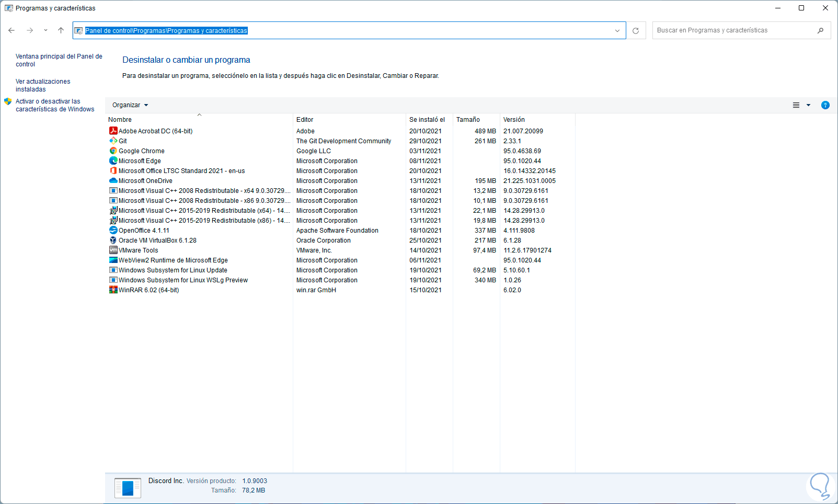Open Activar o desactivar las características de Windows

pos(55,105)
